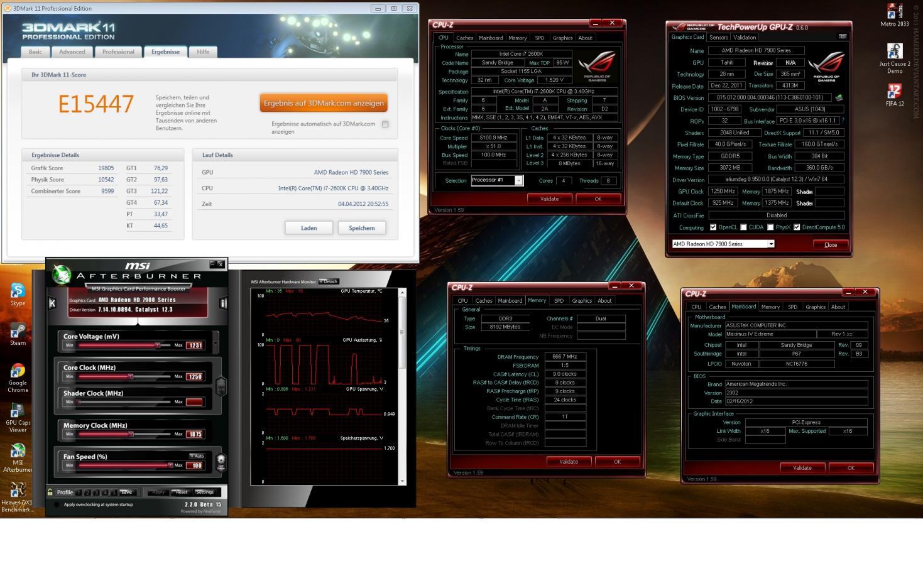Click the Fan Speed 100 value field

[x=194, y=465]
